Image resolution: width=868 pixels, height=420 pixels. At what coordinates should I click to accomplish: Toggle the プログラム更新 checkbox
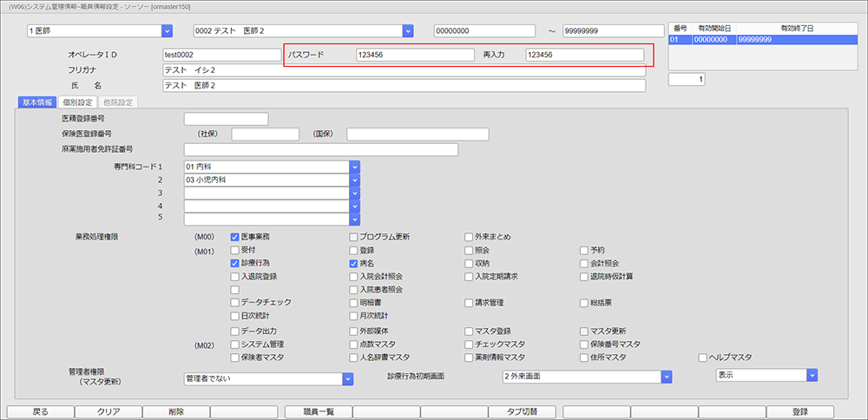pyautogui.click(x=354, y=237)
